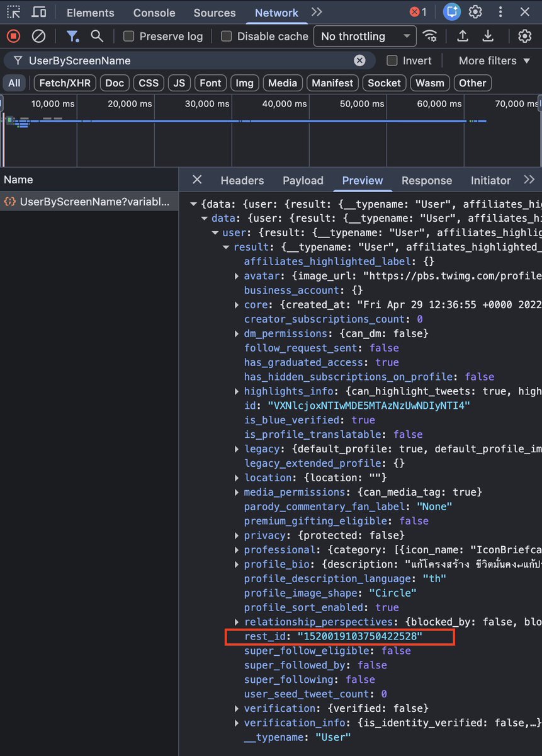Open the Initiator tab
The height and width of the screenshot is (756, 542).
coord(490,180)
